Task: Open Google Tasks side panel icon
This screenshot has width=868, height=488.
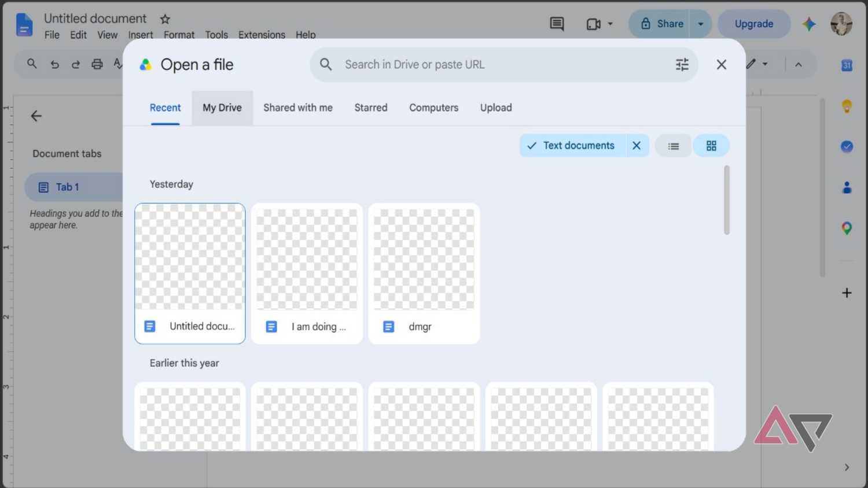Action: (x=847, y=146)
